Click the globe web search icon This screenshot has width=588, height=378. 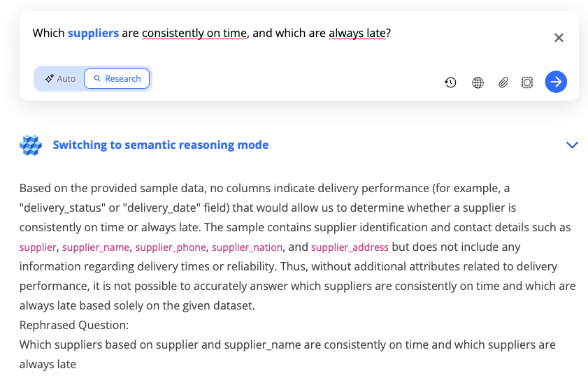point(478,82)
